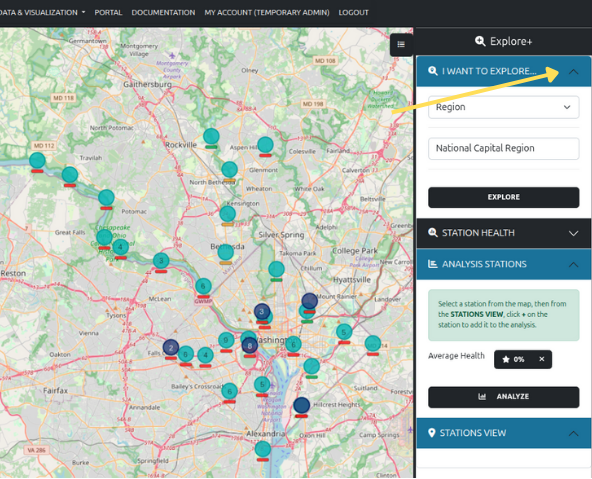Click the teal marker near Alexandria
This screenshot has width=592, height=479.
tap(262, 449)
